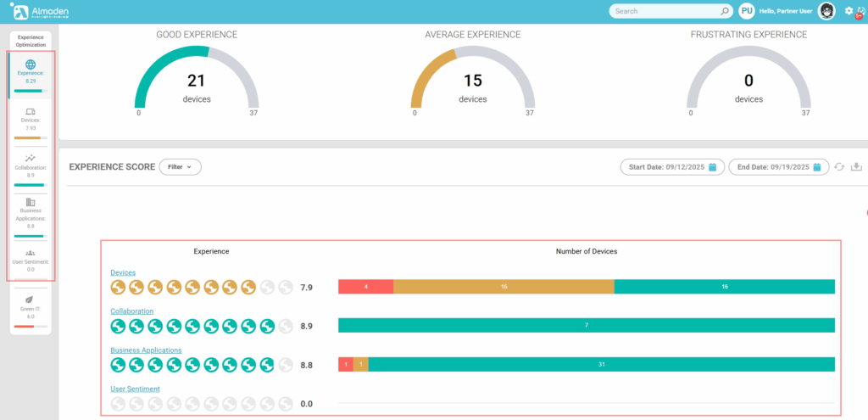Click the red segment of the Devices bar

point(365,287)
